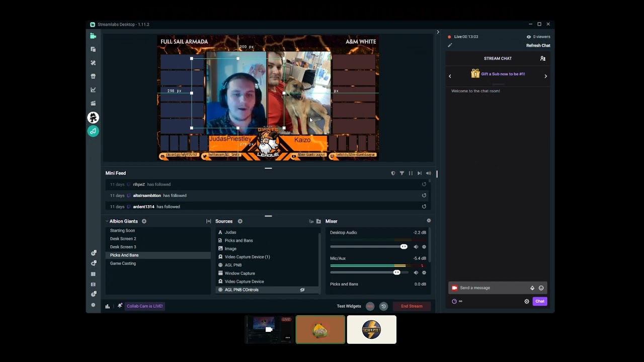Viewport: 644px width, 362px height.
Task: Open Desktop Audio settings gear
Action: coord(424,247)
